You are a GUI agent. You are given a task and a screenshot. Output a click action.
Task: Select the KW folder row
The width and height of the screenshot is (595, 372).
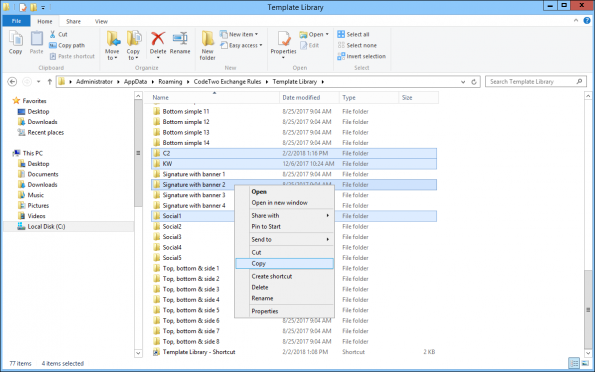pos(294,164)
